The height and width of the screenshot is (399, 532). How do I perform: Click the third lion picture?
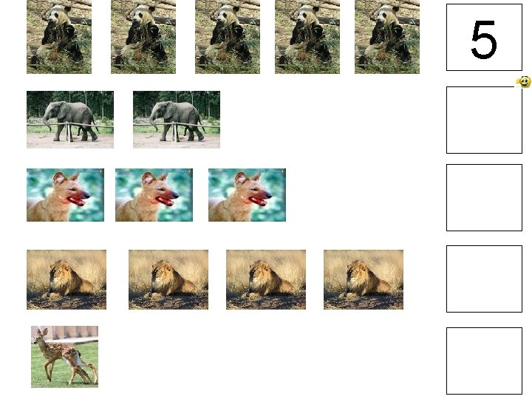pyautogui.click(x=266, y=279)
